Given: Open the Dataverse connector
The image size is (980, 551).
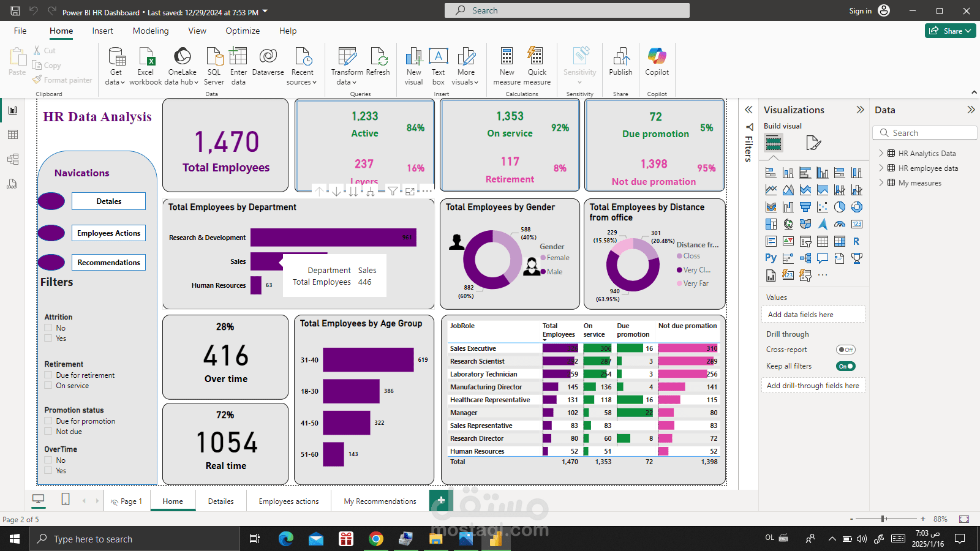Looking at the screenshot, I should (x=268, y=61).
